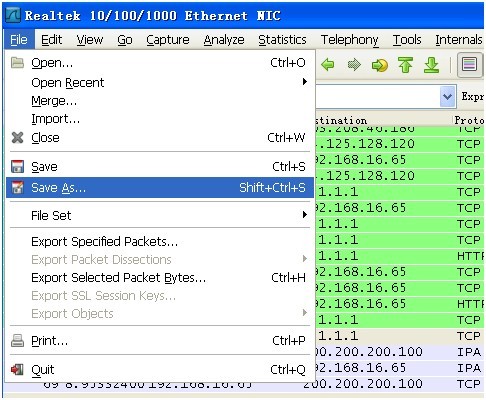
Task: Click the Protocol column header
Action: [469, 120]
